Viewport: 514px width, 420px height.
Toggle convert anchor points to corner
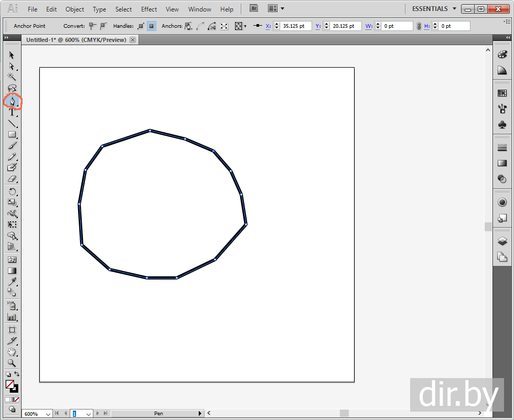[x=92, y=26]
